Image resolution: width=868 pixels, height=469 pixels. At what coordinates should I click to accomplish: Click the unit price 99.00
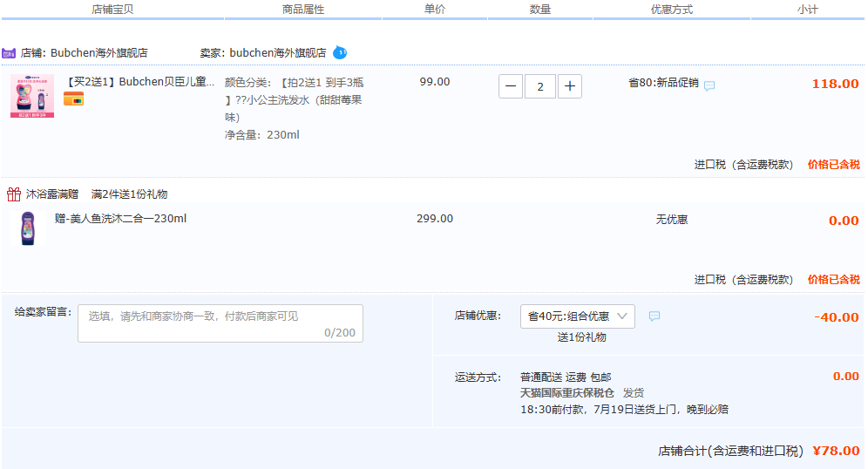click(435, 82)
